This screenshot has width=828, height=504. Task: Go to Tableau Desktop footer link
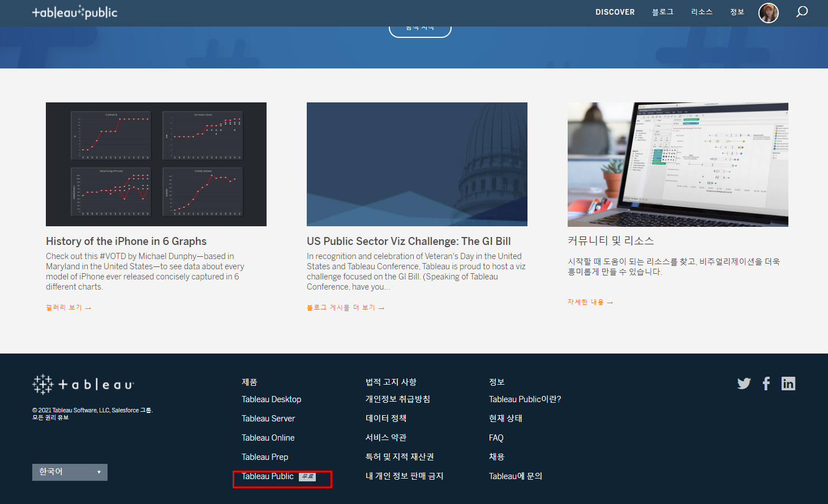tap(272, 399)
